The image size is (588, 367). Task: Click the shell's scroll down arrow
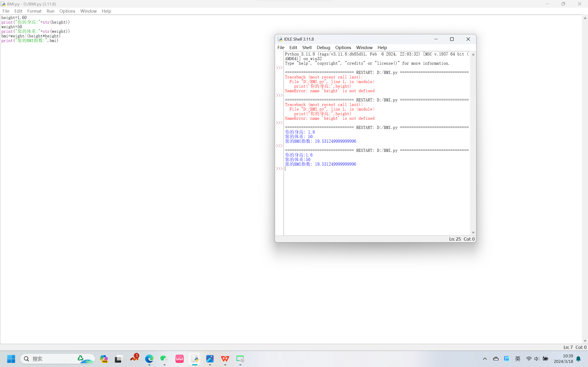pos(473,233)
